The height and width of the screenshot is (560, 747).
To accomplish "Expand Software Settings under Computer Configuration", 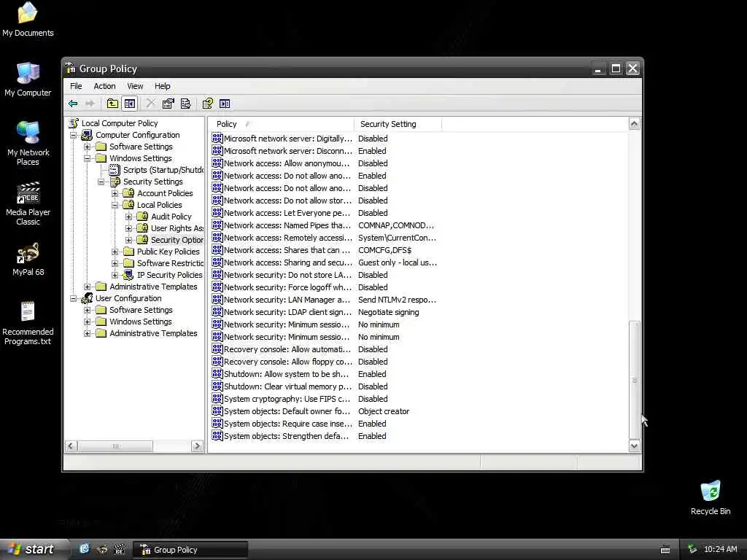I will click(88, 147).
